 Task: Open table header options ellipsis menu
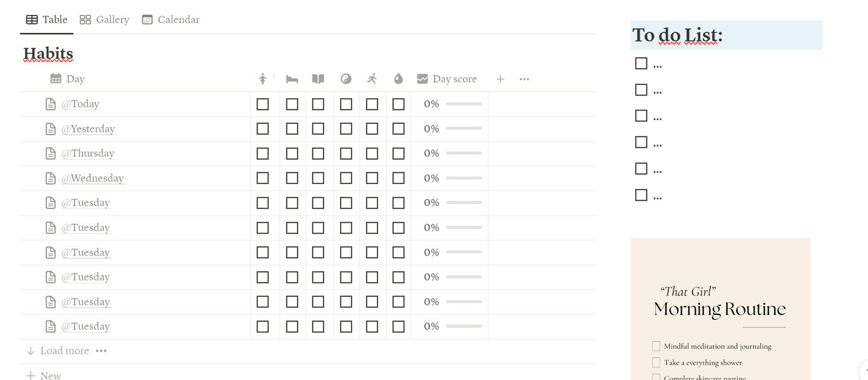524,79
